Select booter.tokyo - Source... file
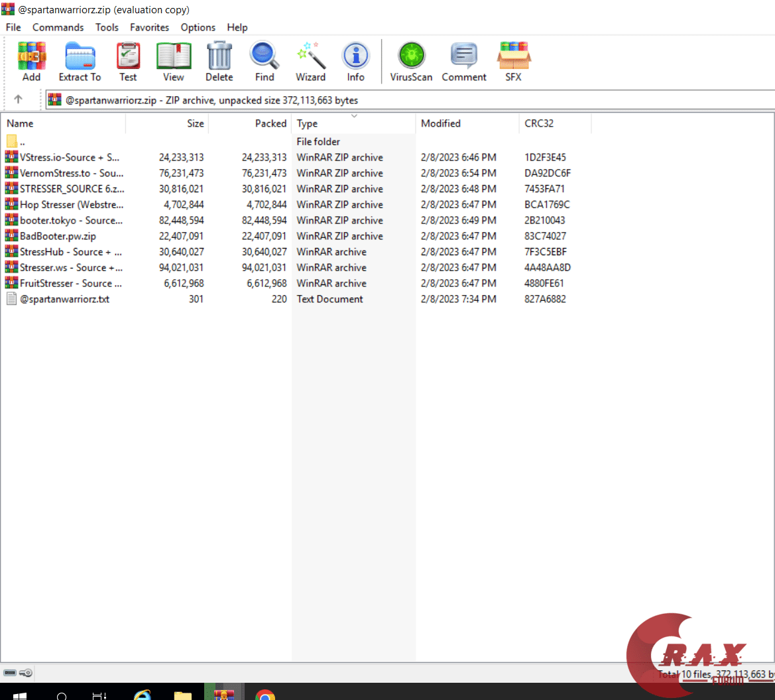 tap(71, 221)
